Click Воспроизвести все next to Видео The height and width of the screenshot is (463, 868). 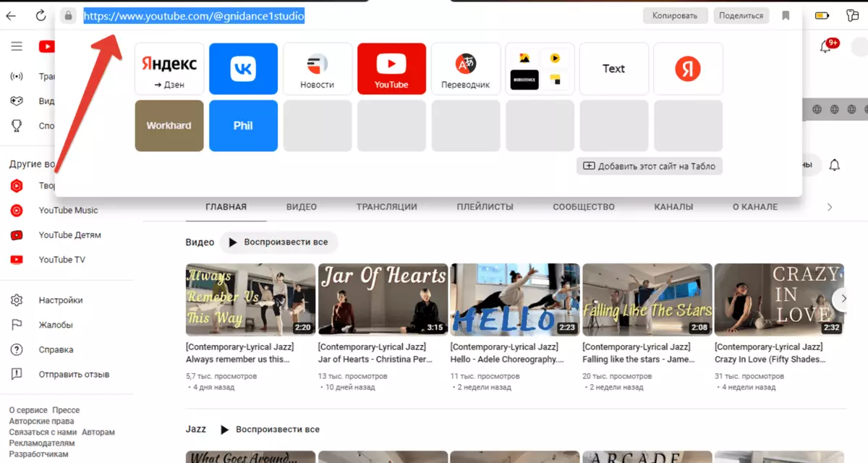click(278, 242)
